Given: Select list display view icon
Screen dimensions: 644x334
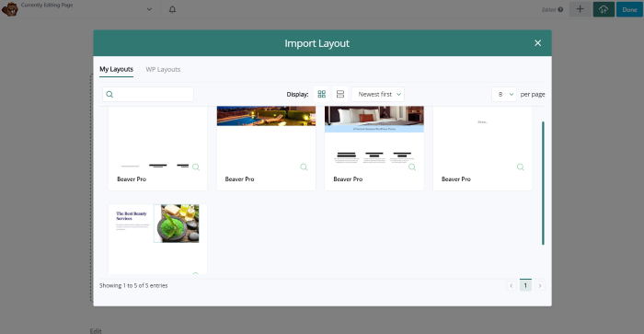Looking at the screenshot, I should click(x=340, y=95).
